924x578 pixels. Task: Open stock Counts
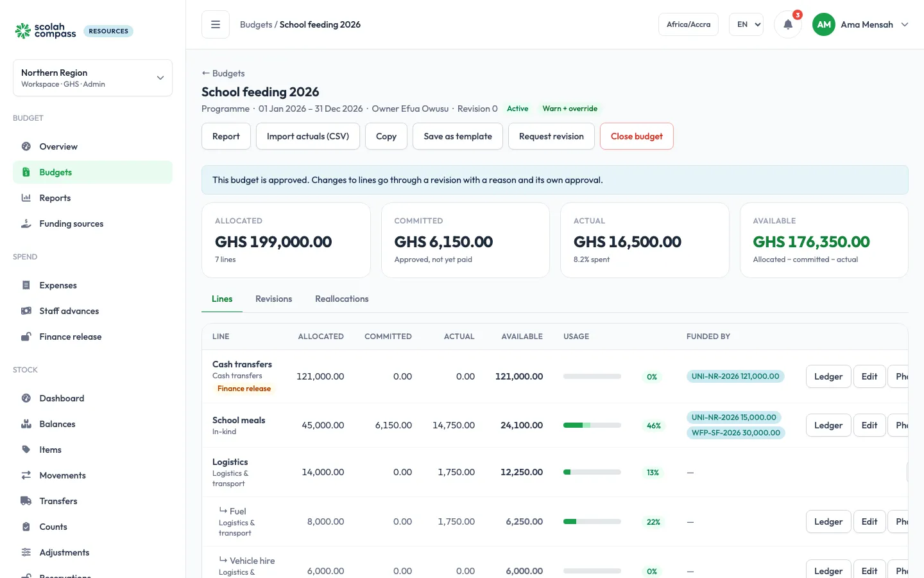[92, 527]
